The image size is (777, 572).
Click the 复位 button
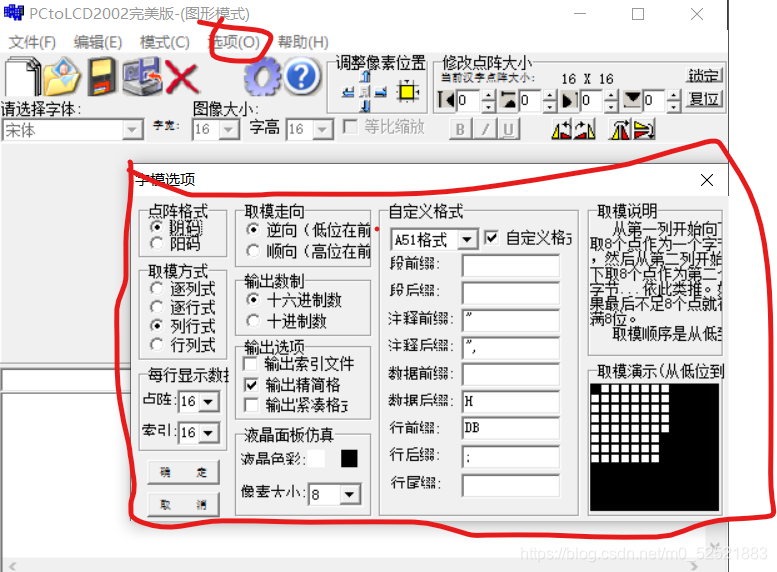[x=704, y=99]
